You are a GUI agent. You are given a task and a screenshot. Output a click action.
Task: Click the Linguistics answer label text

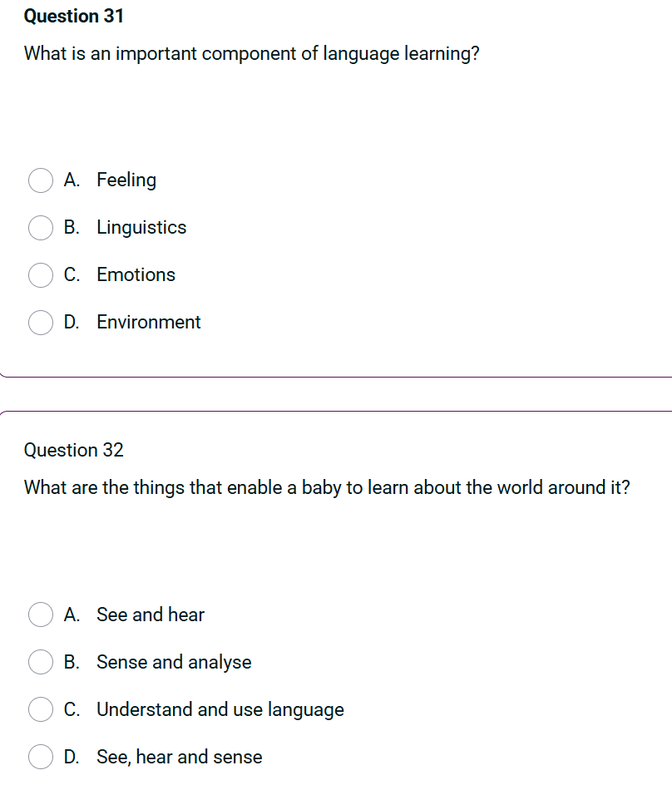coord(141,228)
